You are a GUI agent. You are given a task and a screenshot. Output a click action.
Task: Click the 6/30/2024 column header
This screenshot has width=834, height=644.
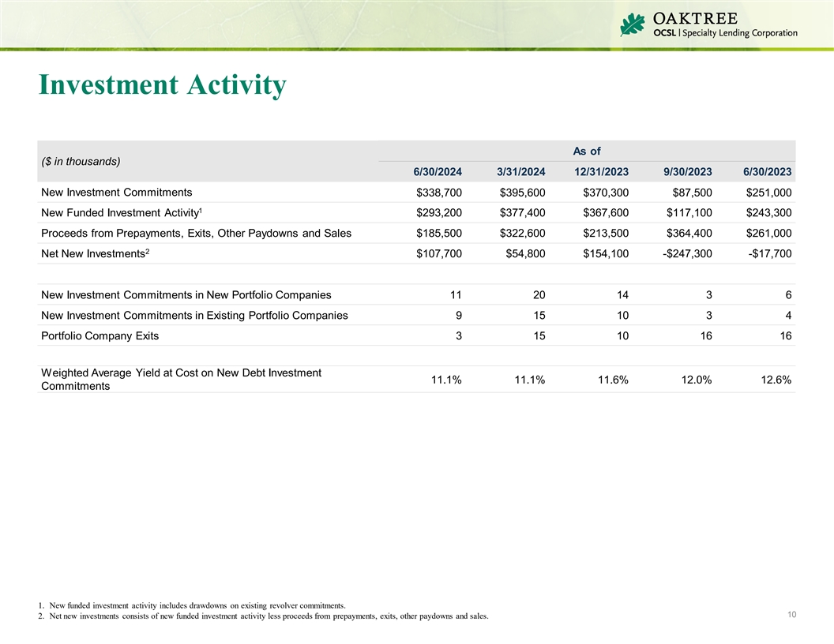click(x=438, y=172)
